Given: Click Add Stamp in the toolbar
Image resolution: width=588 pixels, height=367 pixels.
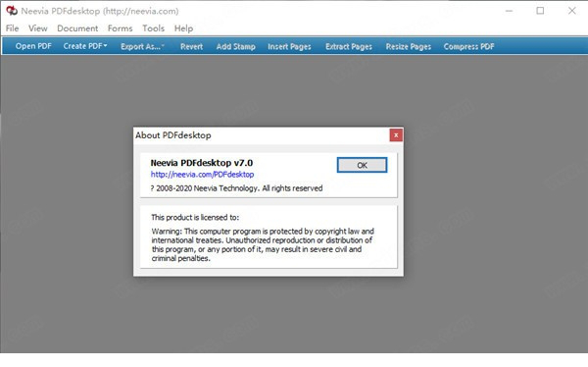Looking at the screenshot, I should click(x=235, y=46).
